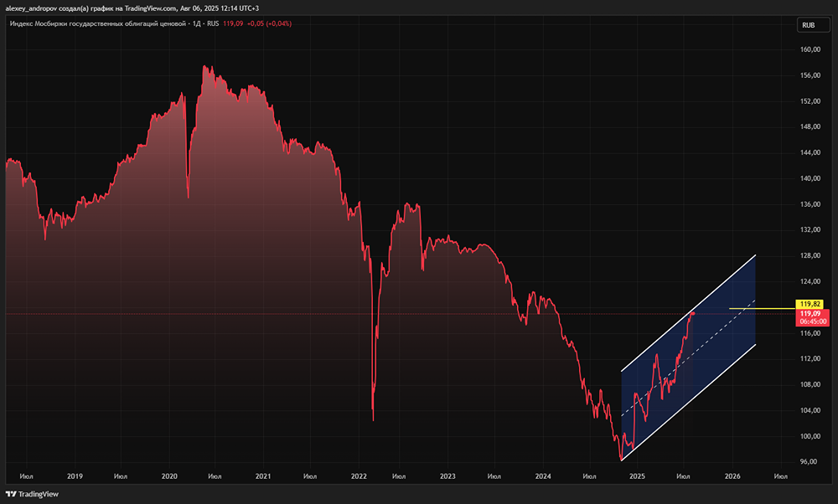Screen dimensions: 838x504
Task: Select the 1Д interval label
Action: 196,23
